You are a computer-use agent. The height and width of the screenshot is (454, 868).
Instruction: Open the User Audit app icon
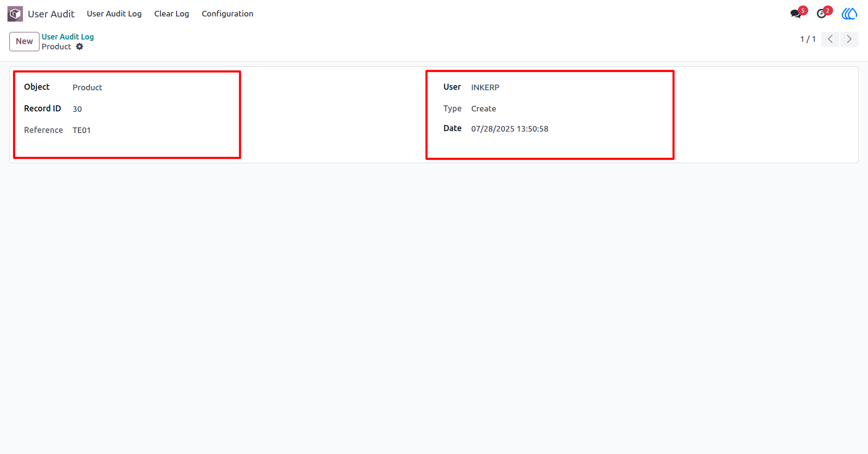click(x=15, y=14)
